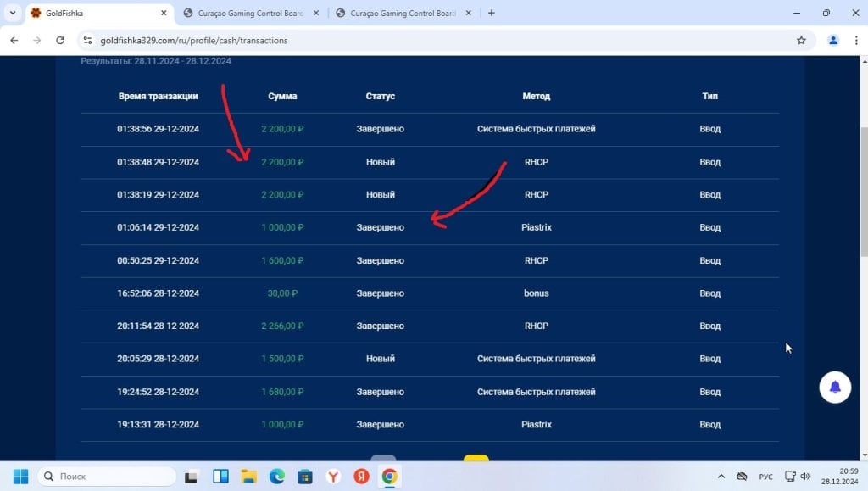Click the taskbar Поиск search box

[x=106, y=476]
